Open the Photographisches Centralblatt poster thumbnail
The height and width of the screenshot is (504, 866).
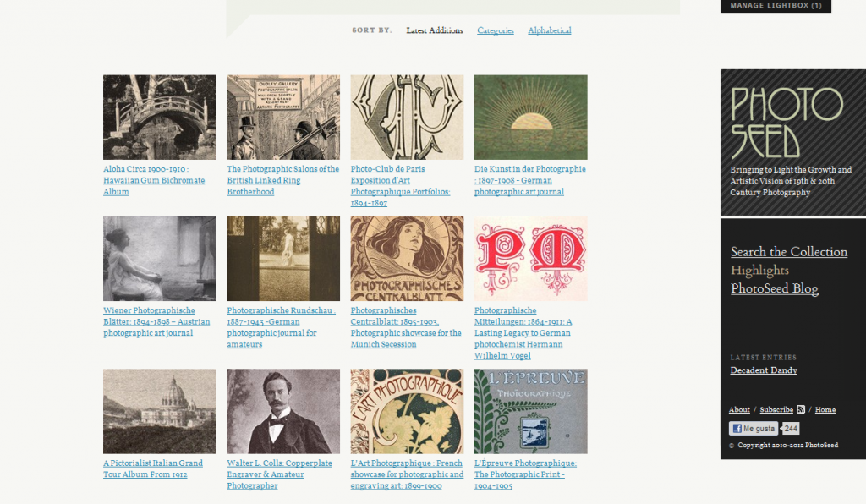(x=407, y=259)
